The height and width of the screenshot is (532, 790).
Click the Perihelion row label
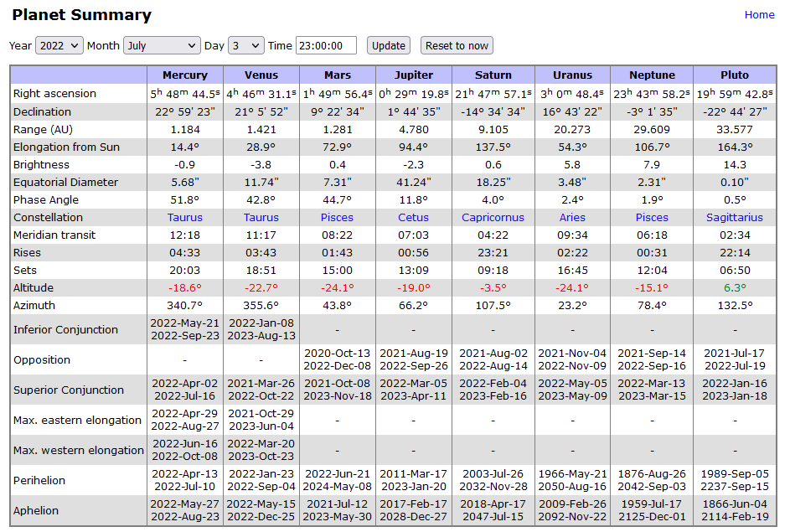[39, 481]
